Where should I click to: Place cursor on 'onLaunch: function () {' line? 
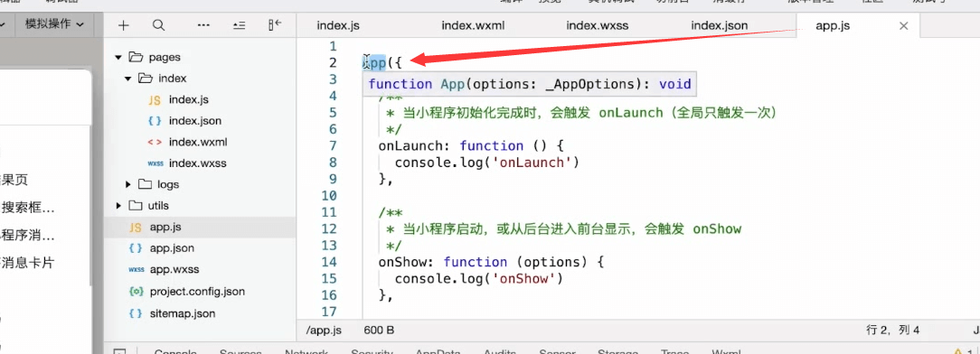[471, 146]
